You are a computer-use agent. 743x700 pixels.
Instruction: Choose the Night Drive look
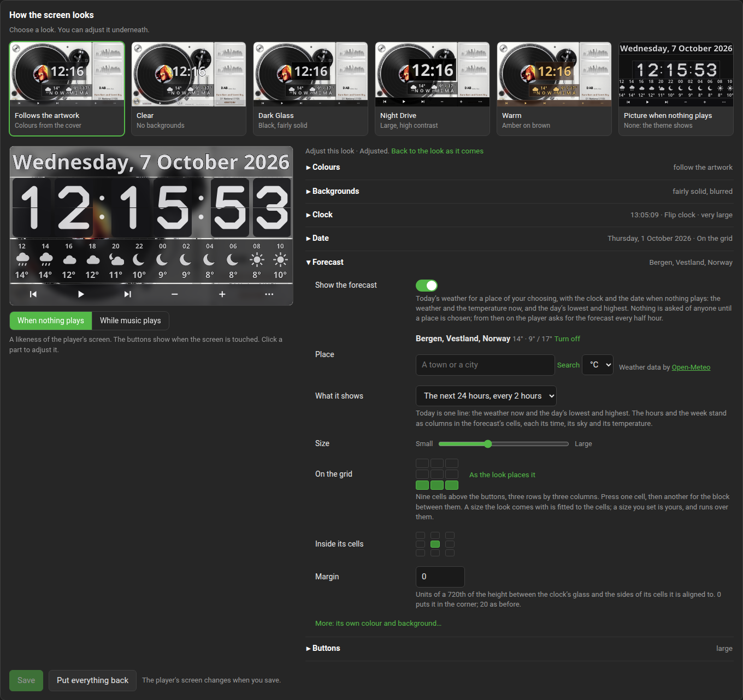pyautogui.click(x=433, y=88)
